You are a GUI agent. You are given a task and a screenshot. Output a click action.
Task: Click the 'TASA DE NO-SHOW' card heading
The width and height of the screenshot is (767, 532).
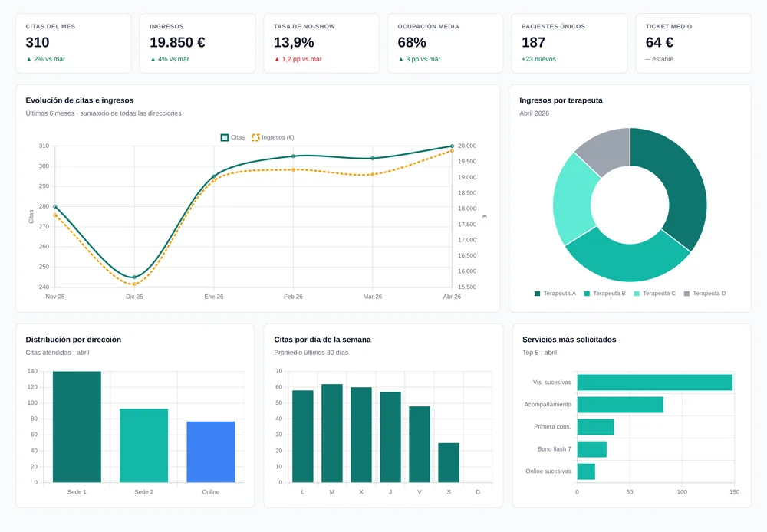(304, 26)
